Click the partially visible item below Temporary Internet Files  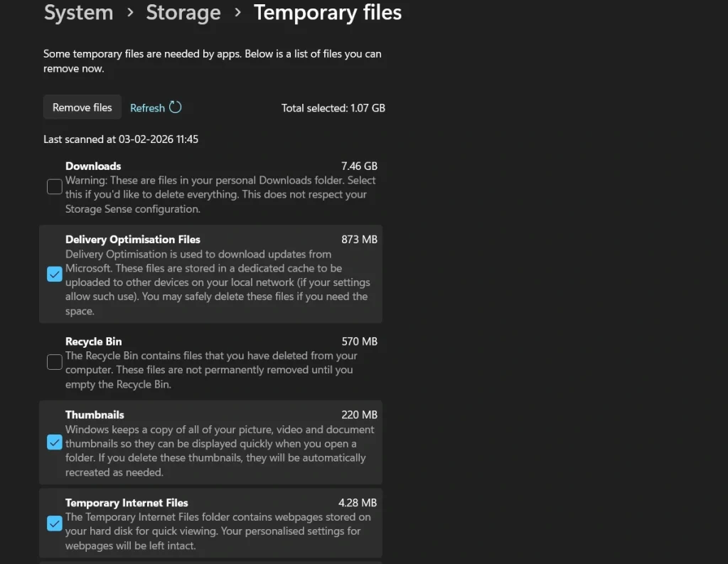click(x=210, y=561)
